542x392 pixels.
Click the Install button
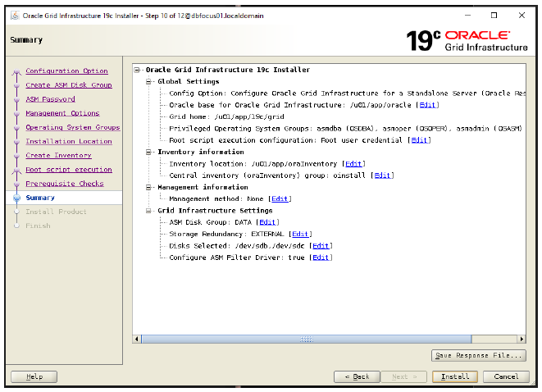(x=455, y=376)
